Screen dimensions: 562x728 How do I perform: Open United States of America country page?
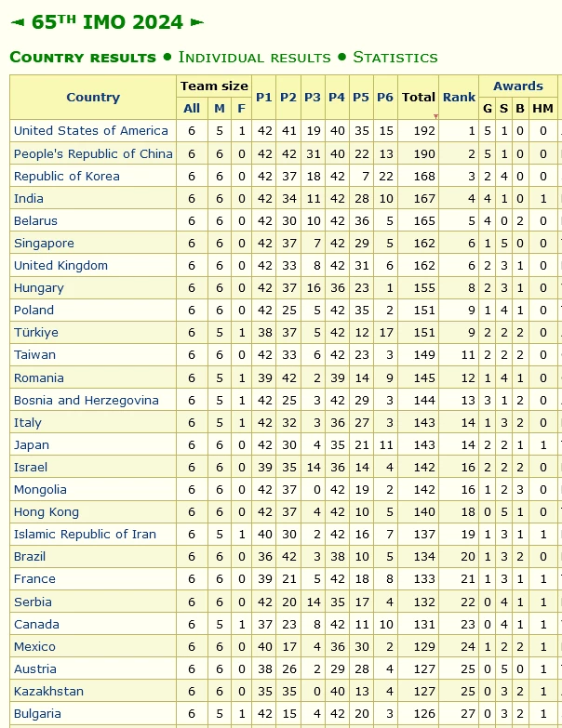click(x=90, y=130)
